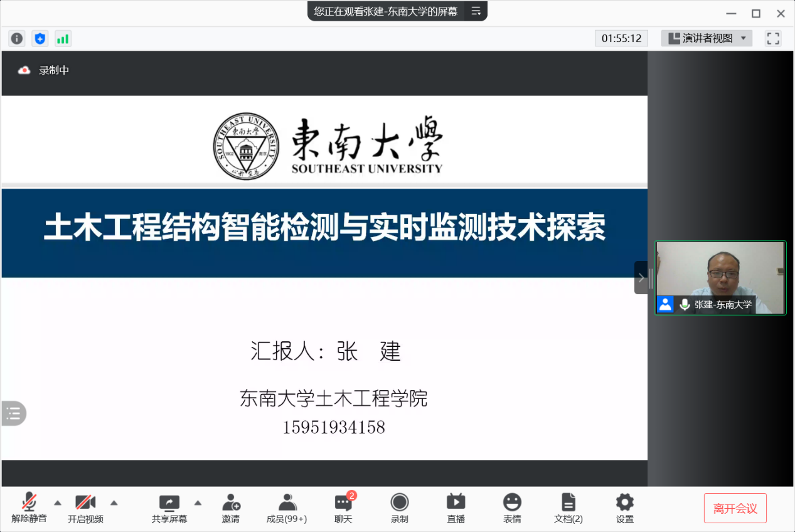The image size is (795, 532).
Task: Toggle 录制 recording button
Action: [x=399, y=508]
